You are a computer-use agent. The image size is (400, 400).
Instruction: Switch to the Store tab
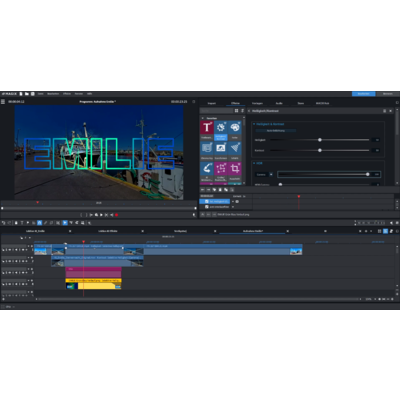click(301, 103)
